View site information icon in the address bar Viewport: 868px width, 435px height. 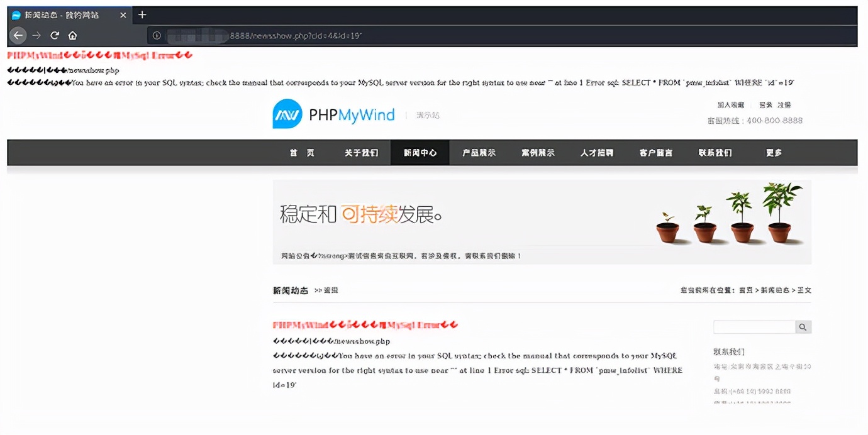157,36
